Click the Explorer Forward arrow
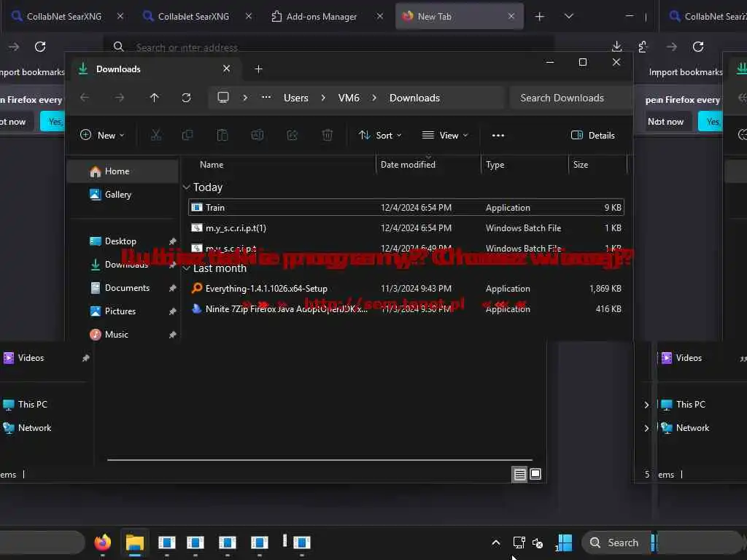Viewport: 747px width, 560px height. tap(120, 98)
